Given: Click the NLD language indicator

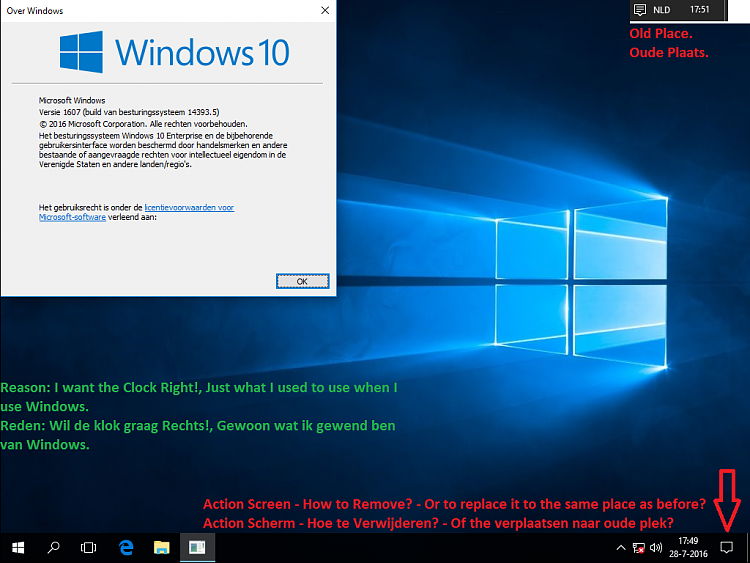Looking at the screenshot, I should (x=662, y=10).
